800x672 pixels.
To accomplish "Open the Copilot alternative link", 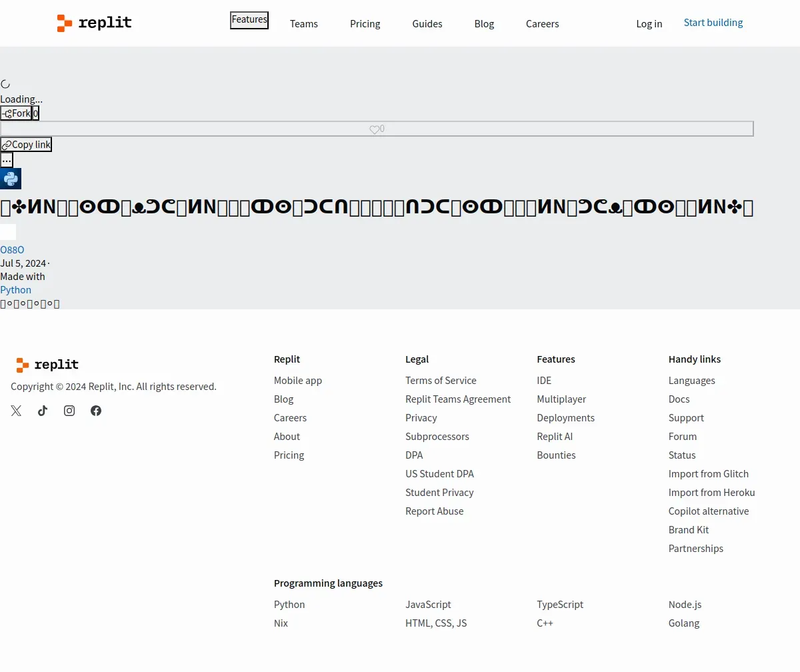I will tap(709, 511).
